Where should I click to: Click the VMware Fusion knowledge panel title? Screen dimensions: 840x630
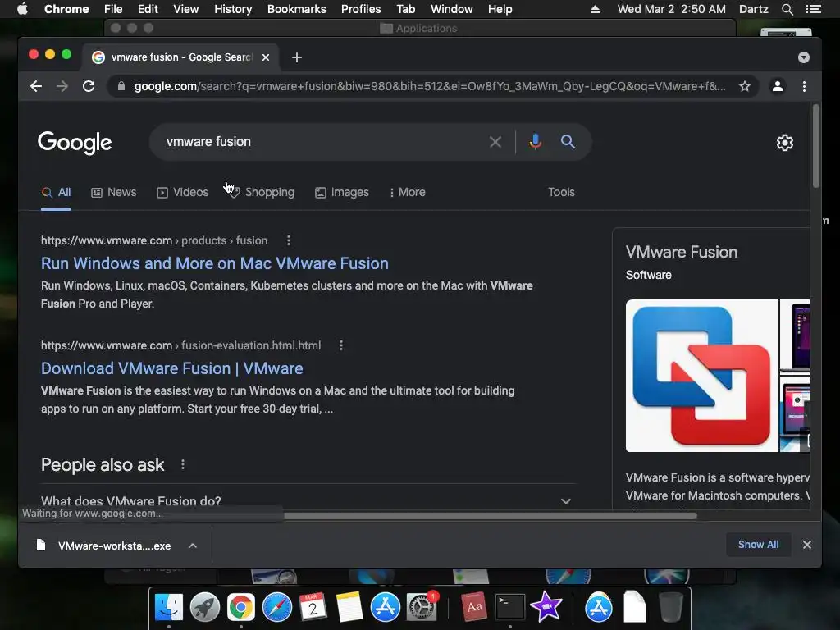click(682, 253)
